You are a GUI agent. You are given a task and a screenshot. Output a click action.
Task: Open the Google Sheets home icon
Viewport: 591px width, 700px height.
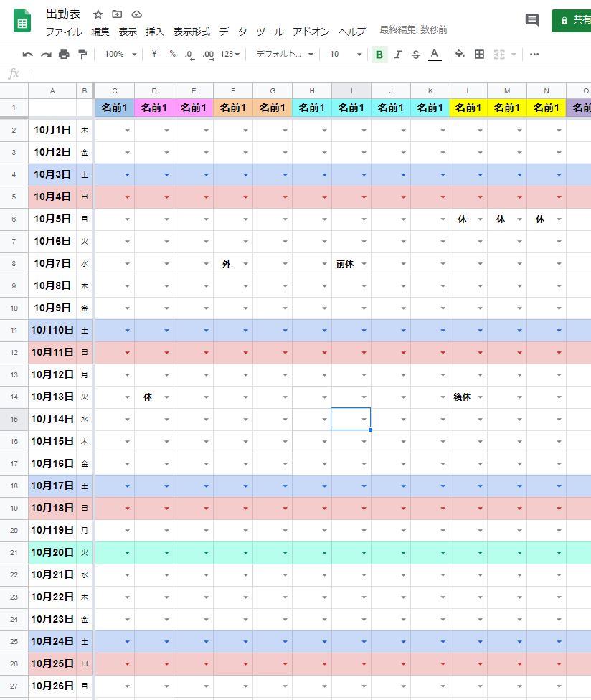pos(22,21)
